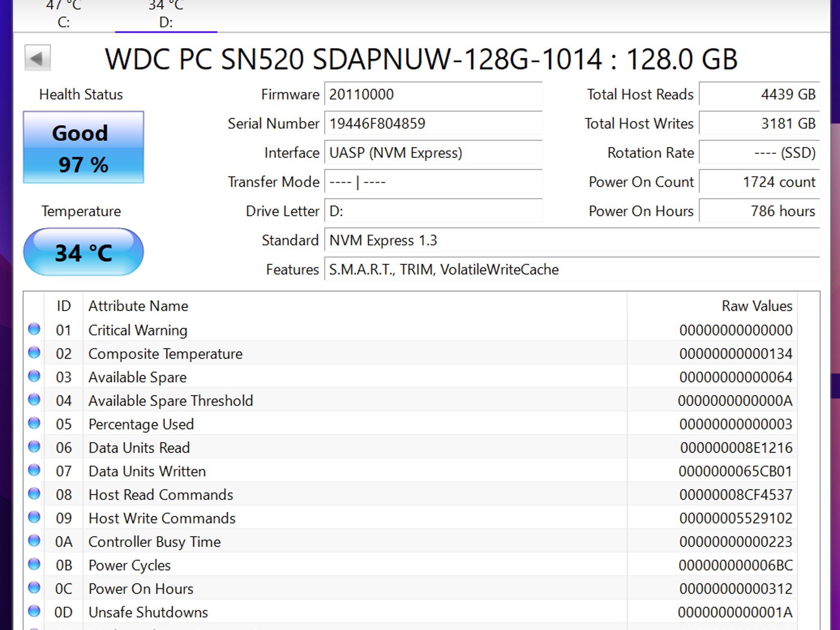Click raw value 00000008CF4537
Screen dimensions: 840x630
(736, 495)
